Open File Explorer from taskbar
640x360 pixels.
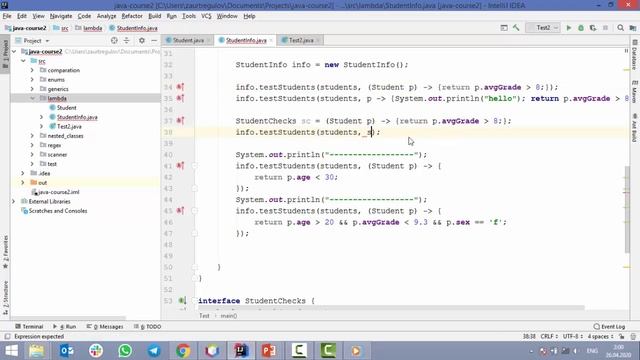point(37,351)
